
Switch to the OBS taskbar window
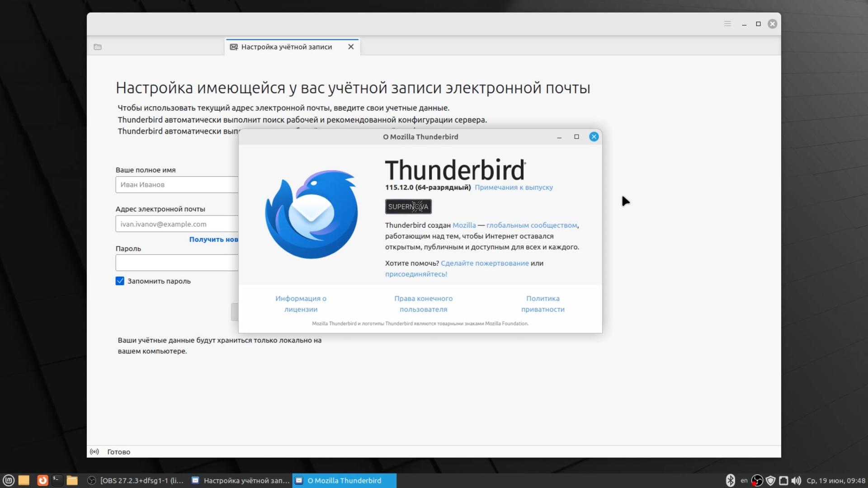pos(136,480)
